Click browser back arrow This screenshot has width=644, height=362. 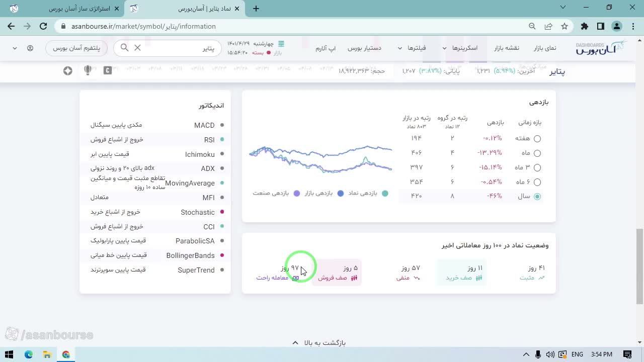pyautogui.click(x=11, y=26)
